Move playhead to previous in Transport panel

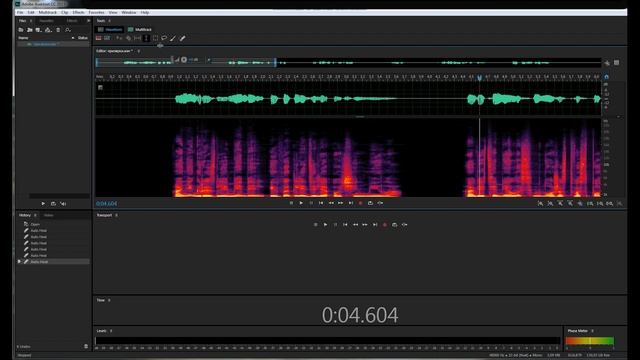coord(345,224)
